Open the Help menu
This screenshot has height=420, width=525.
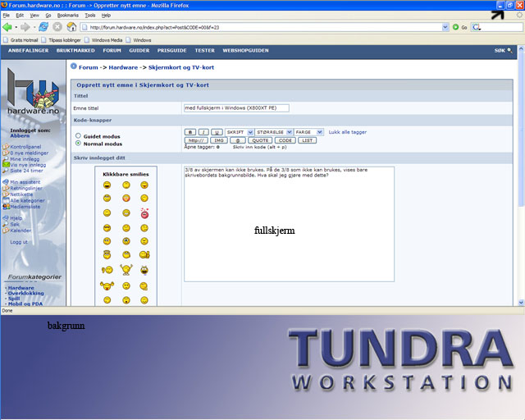pos(106,16)
